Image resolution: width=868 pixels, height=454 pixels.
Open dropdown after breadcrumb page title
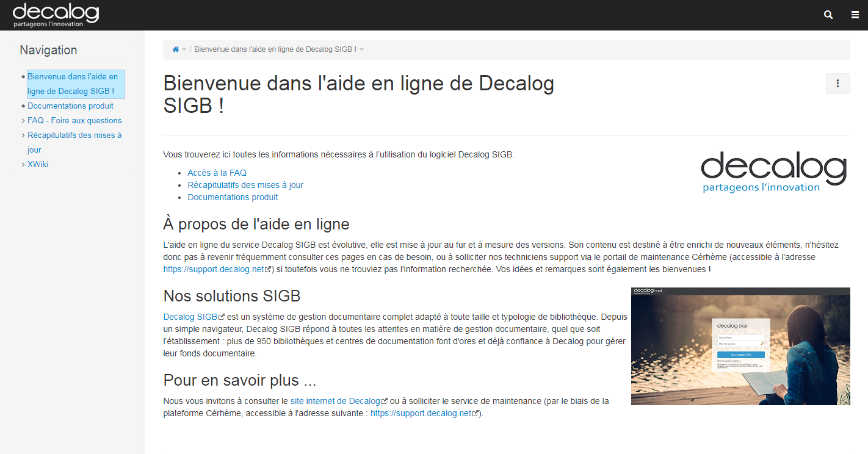(362, 49)
